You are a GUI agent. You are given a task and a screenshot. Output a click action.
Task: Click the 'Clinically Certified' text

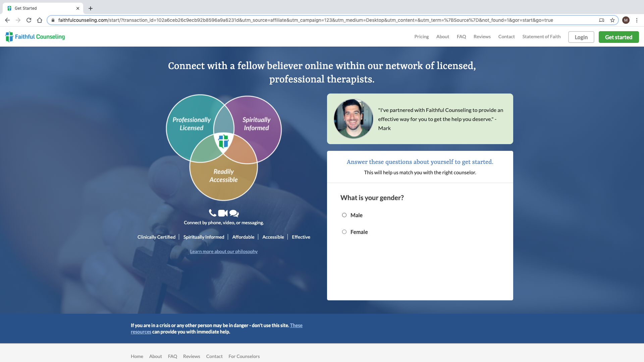pyautogui.click(x=156, y=237)
